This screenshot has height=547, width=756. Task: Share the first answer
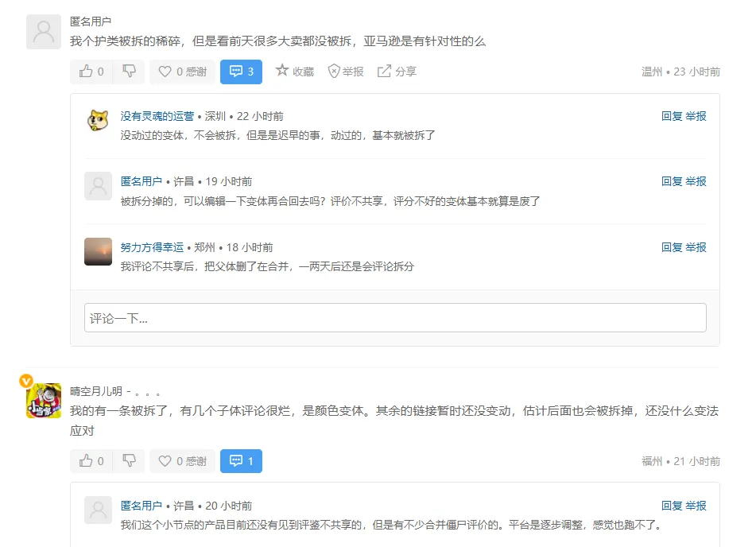point(397,72)
